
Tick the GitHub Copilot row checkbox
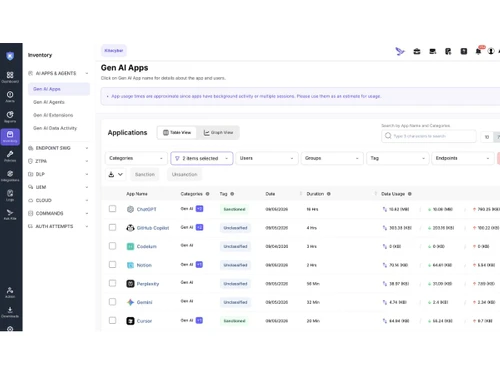tap(112, 227)
